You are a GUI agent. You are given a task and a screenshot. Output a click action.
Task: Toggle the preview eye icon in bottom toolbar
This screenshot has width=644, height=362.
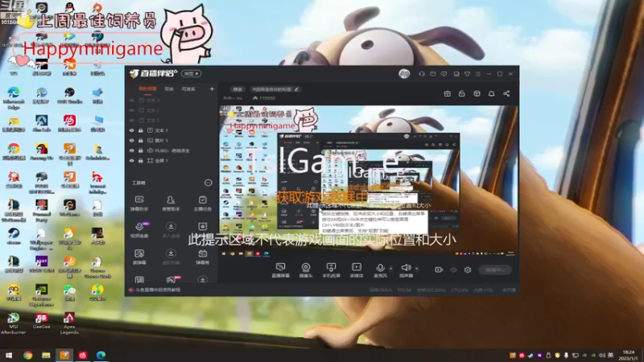pos(453,269)
